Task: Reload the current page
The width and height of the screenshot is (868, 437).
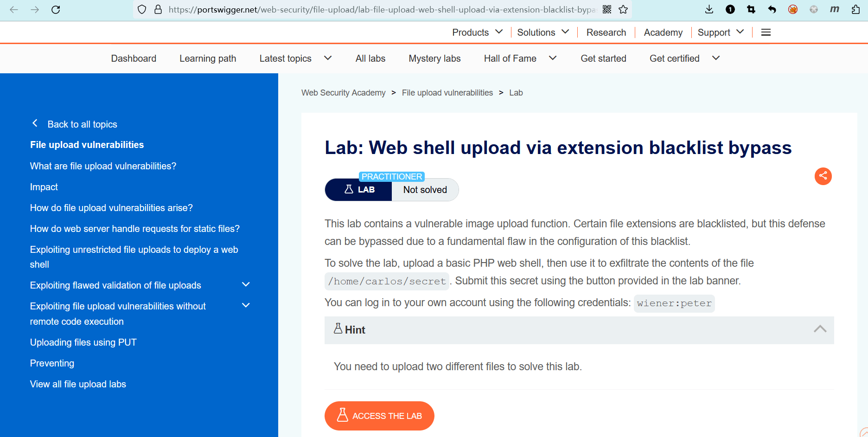Action: (x=56, y=9)
